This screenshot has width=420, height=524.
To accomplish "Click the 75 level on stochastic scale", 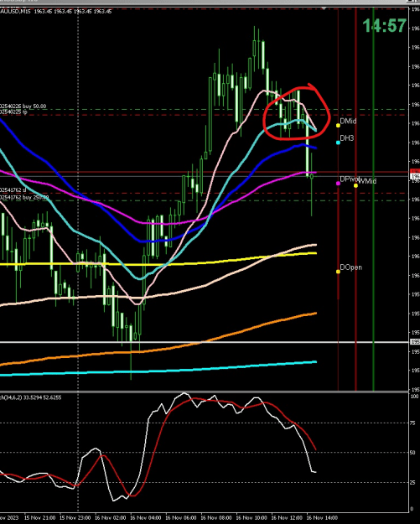I will [x=414, y=423].
